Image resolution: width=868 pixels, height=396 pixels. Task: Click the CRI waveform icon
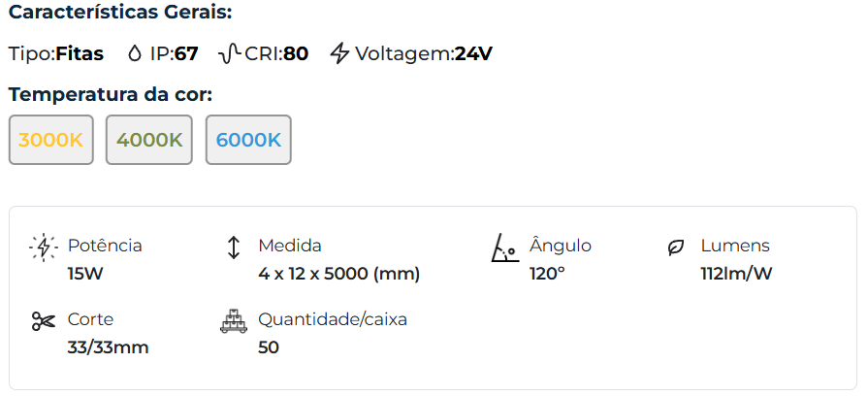(x=230, y=53)
